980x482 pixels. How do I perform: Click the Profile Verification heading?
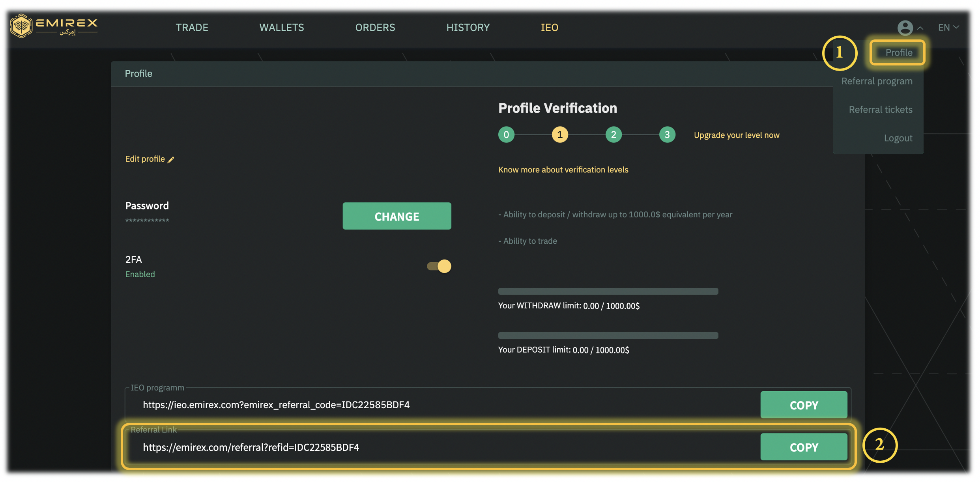pos(557,108)
